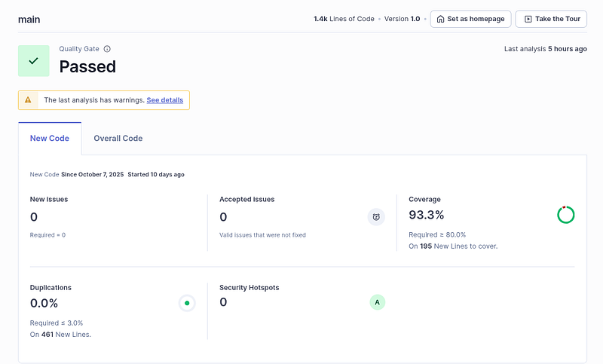Viewport: 603px width, 364px height.
Task: Click the New Issues count 0
Action: pyautogui.click(x=34, y=217)
